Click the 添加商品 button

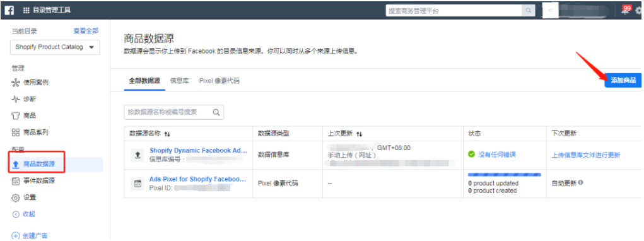[x=623, y=81]
